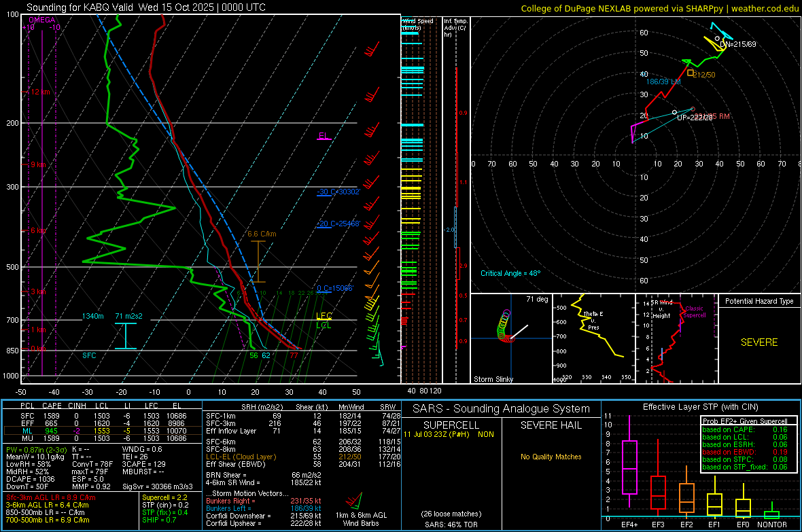Screen dimensions: 802x532
Task: Click the 'Supercell = 2.2' parameter
Action: click(164, 497)
